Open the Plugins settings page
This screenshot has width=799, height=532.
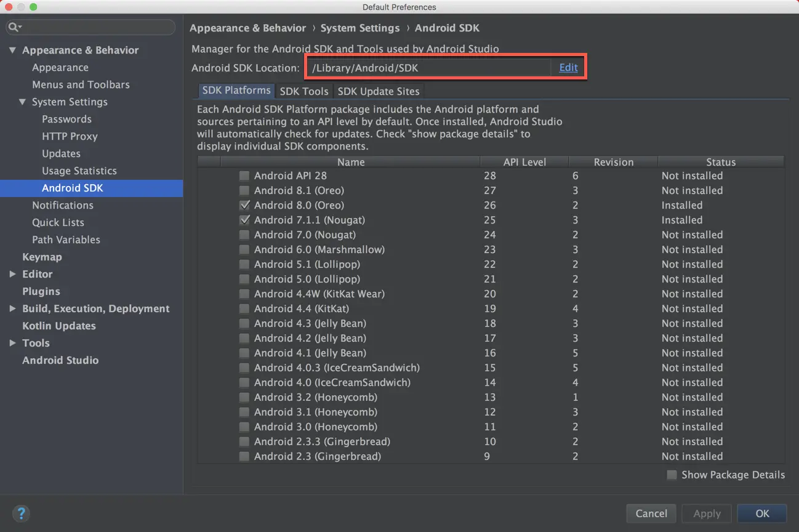41,292
